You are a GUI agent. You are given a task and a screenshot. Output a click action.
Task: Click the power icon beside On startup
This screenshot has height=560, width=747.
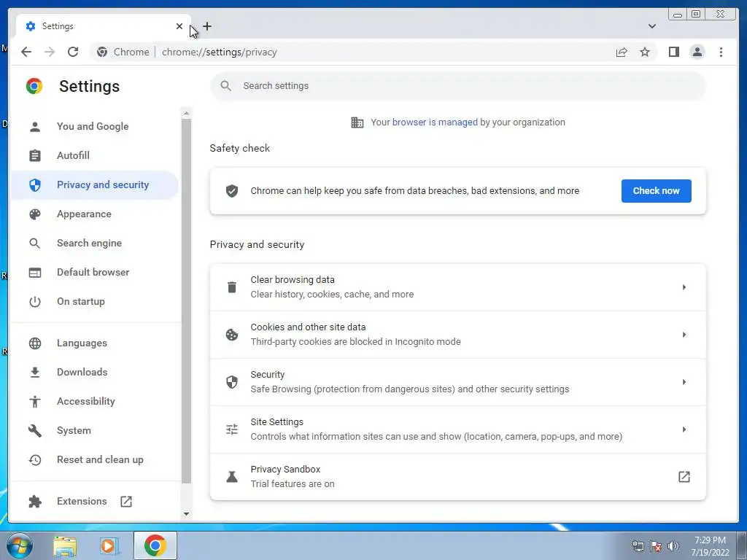click(x=35, y=301)
